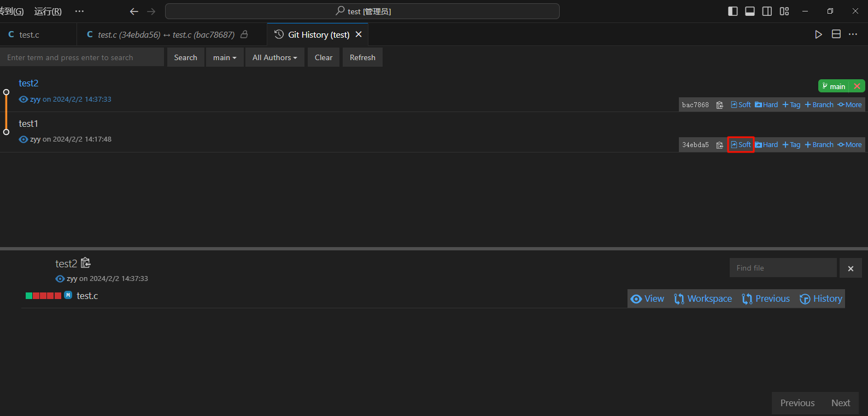868x416 pixels.
Task: Remove the main branch label with X
Action: click(857, 86)
